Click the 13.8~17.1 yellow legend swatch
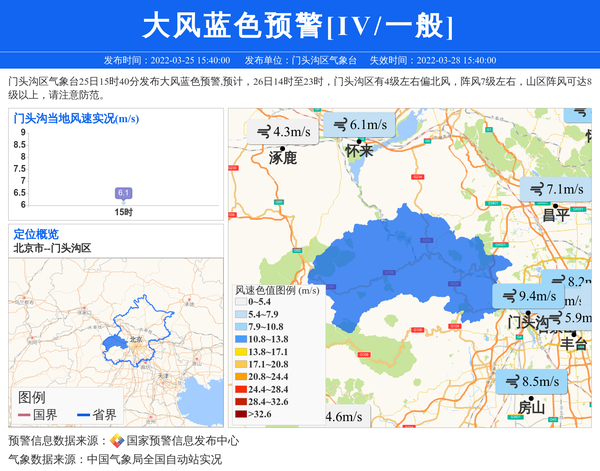The image size is (600, 471). (x=241, y=352)
